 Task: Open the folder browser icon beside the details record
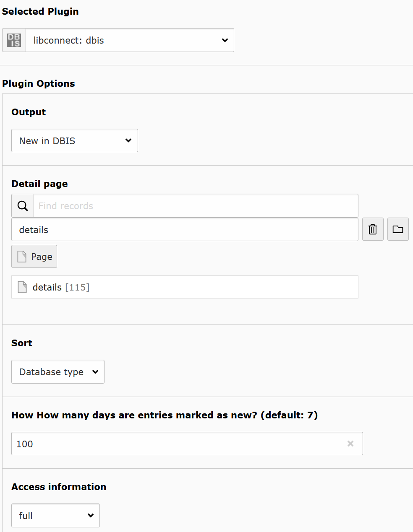(398, 229)
